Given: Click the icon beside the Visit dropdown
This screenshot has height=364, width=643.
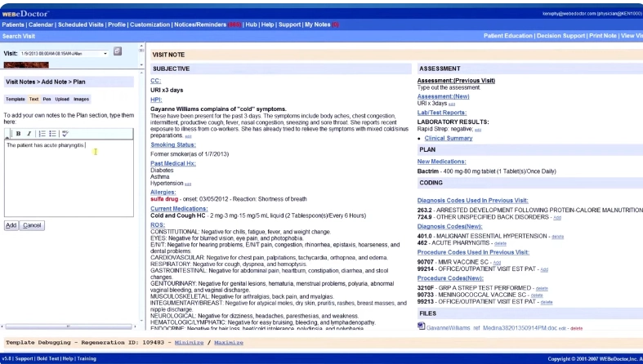Looking at the screenshot, I should pyautogui.click(x=118, y=51).
